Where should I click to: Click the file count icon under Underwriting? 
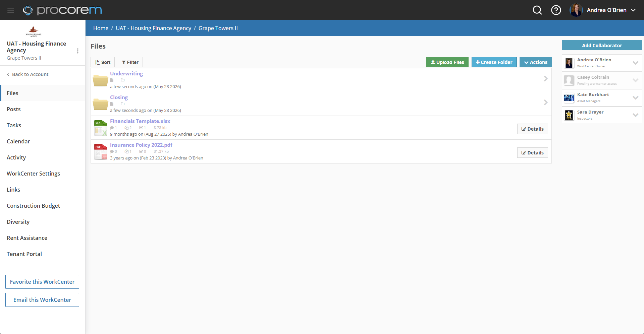[112, 80]
